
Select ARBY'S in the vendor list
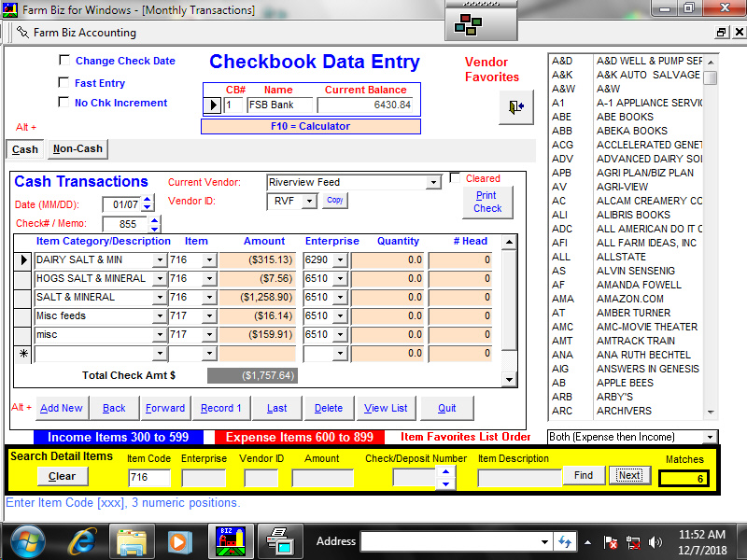[614, 398]
